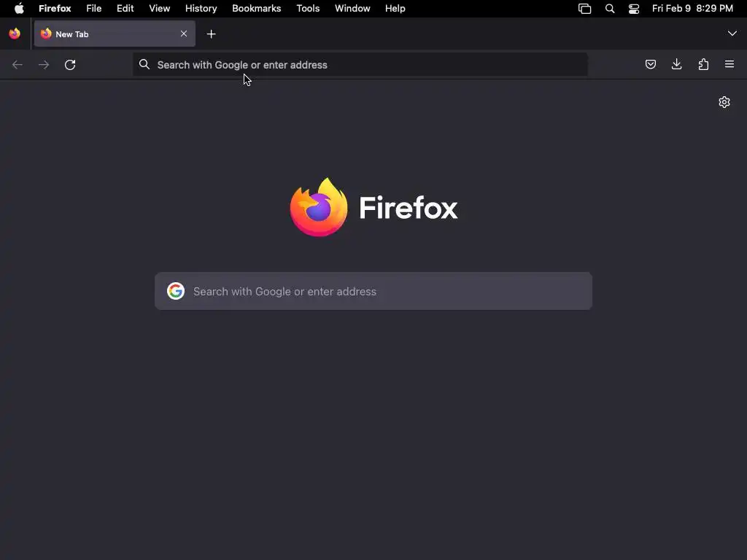The width and height of the screenshot is (747, 560).
Task: Open the Window menu
Action: click(352, 9)
